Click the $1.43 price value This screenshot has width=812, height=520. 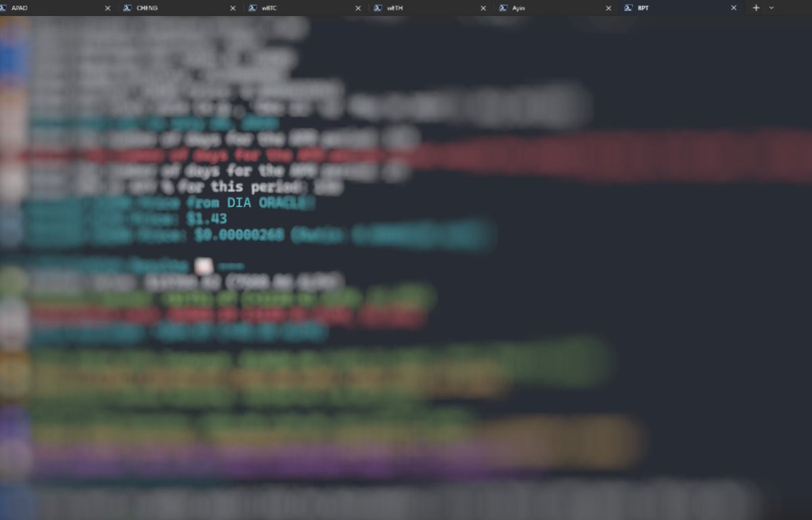(x=206, y=219)
